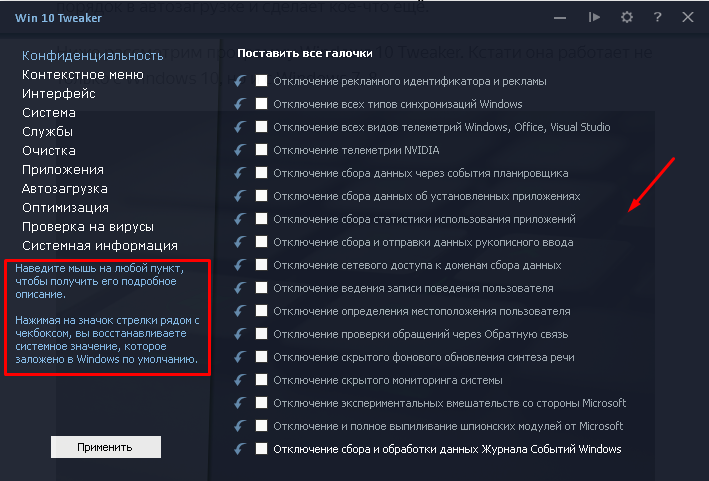The width and height of the screenshot is (709, 481).
Task: Open the Система section
Action: click(x=49, y=113)
